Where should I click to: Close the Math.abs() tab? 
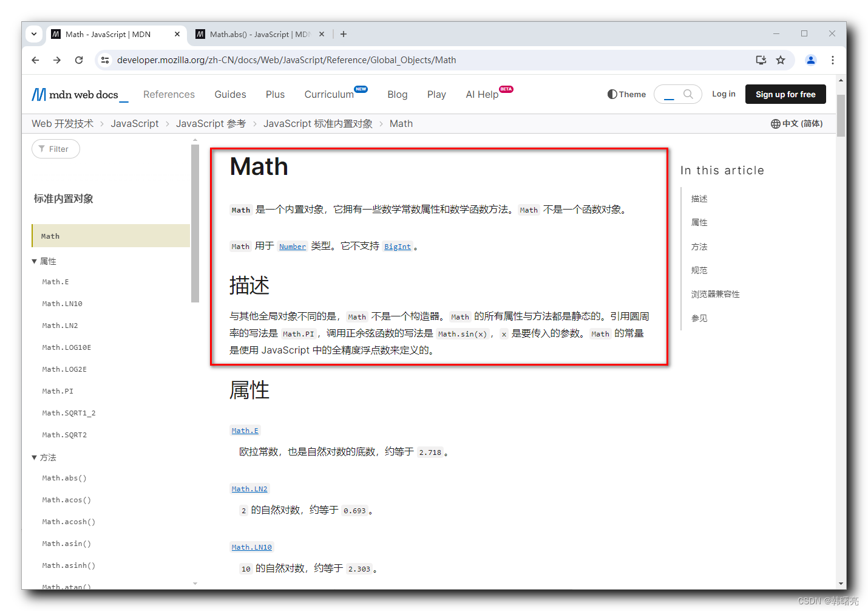[x=322, y=34]
